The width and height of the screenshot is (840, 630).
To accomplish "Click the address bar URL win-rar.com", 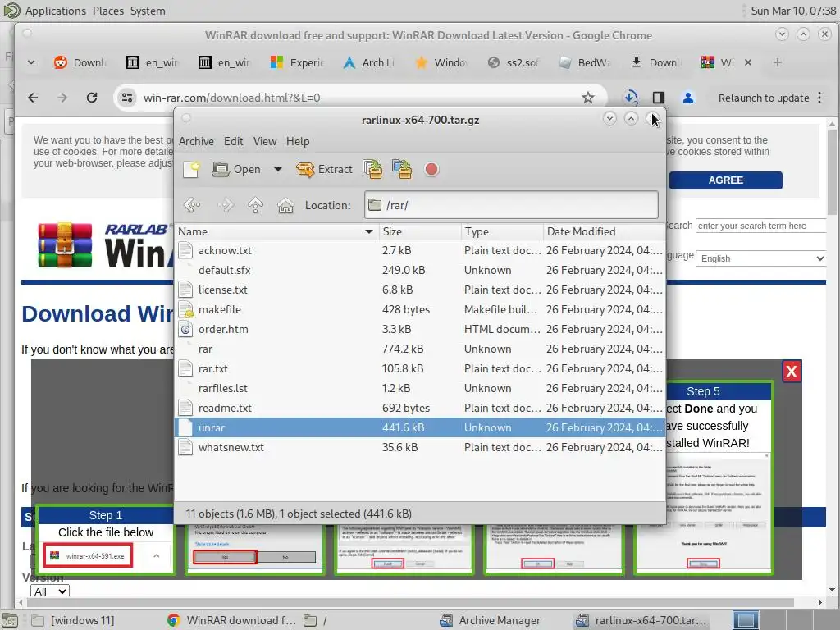I will (x=231, y=98).
